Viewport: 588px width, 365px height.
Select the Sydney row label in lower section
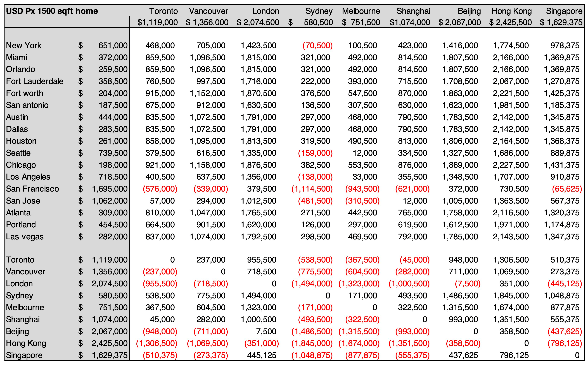click(x=19, y=296)
